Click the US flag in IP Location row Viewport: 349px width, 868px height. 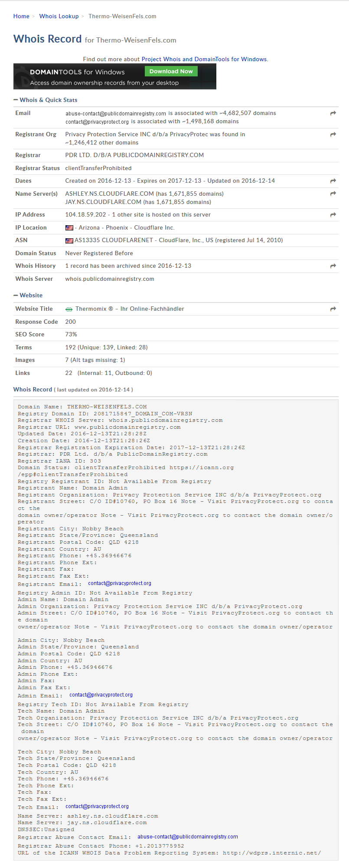click(69, 228)
